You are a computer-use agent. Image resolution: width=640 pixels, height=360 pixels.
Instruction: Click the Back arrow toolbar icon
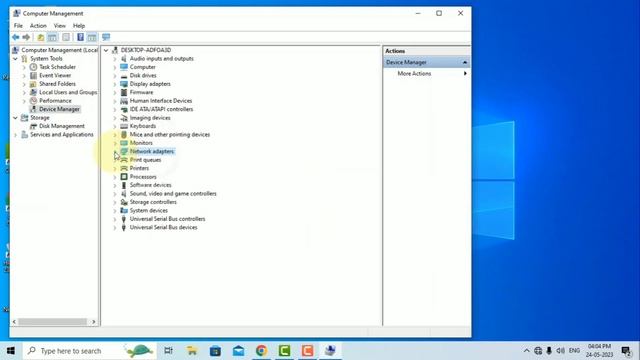(x=16, y=37)
